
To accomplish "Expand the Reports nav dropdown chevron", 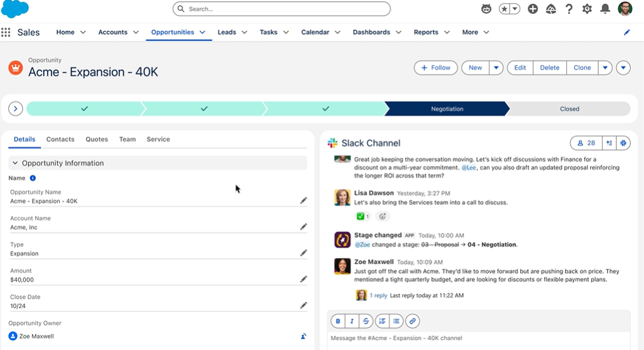I will click(x=447, y=33).
